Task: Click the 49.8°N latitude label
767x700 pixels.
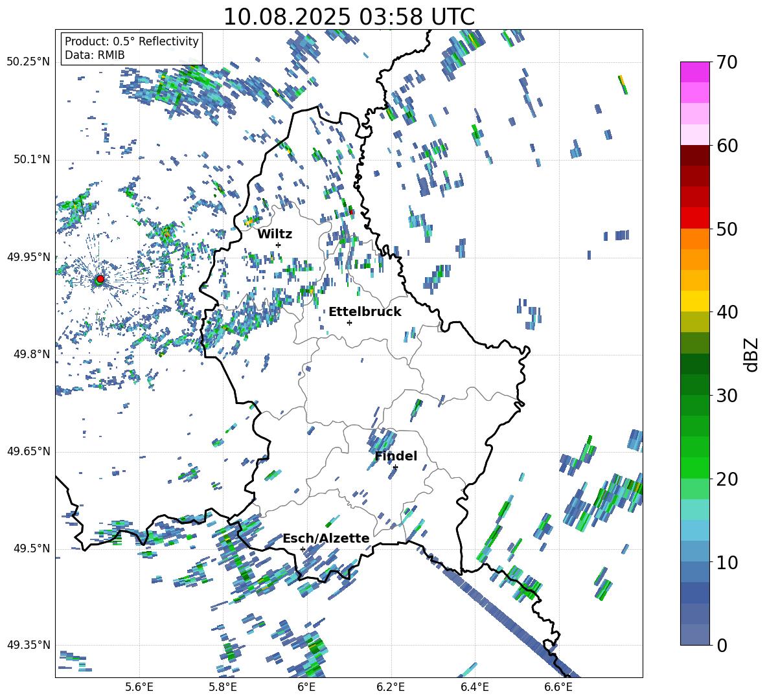Action: click(x=31, y=354)
